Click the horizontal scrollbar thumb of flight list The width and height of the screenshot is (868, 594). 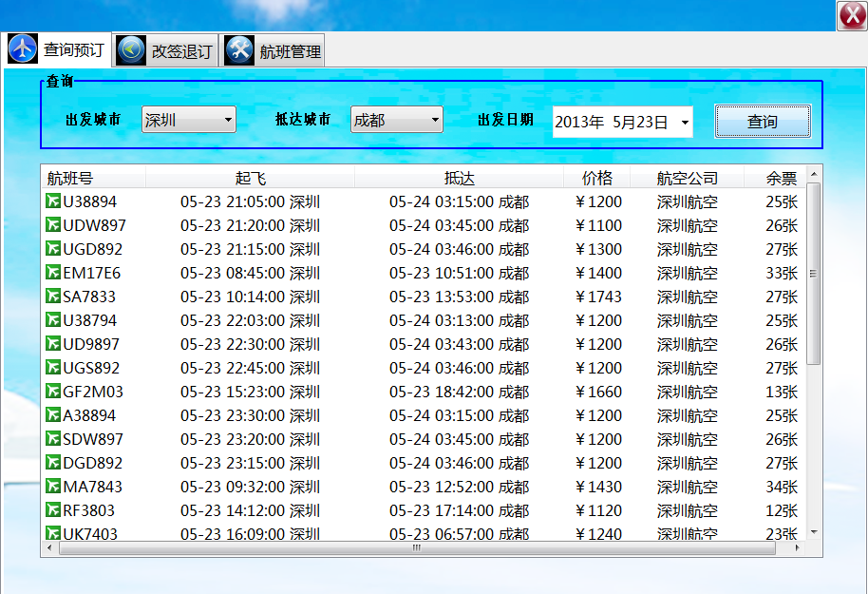[x=417, y=548]
